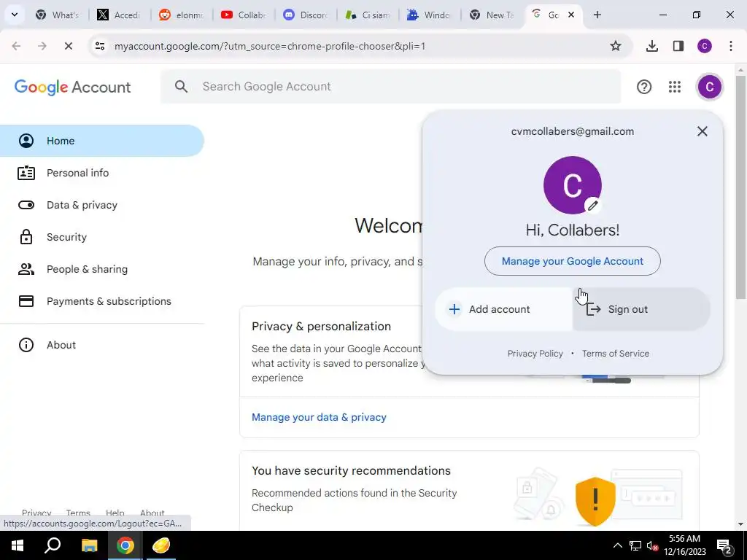Click the network tray icon

pyautogui.click(x=635, y=545)
